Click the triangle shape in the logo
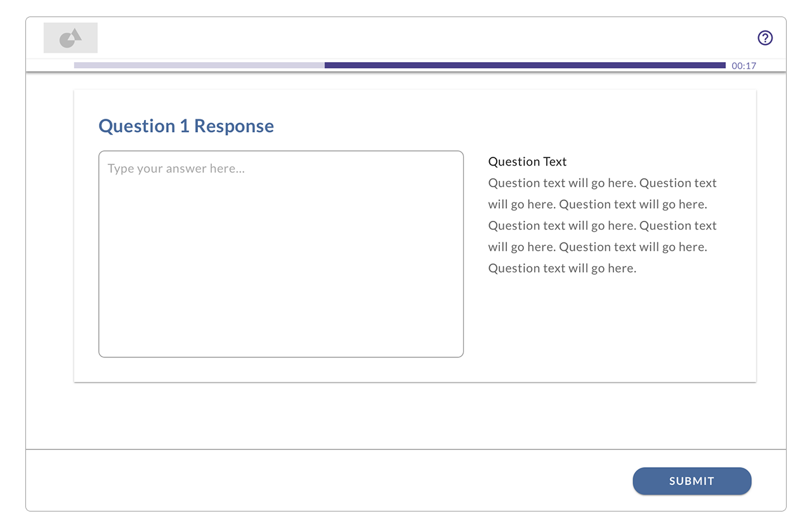This screenshot has width=812, height=528. 76,34
